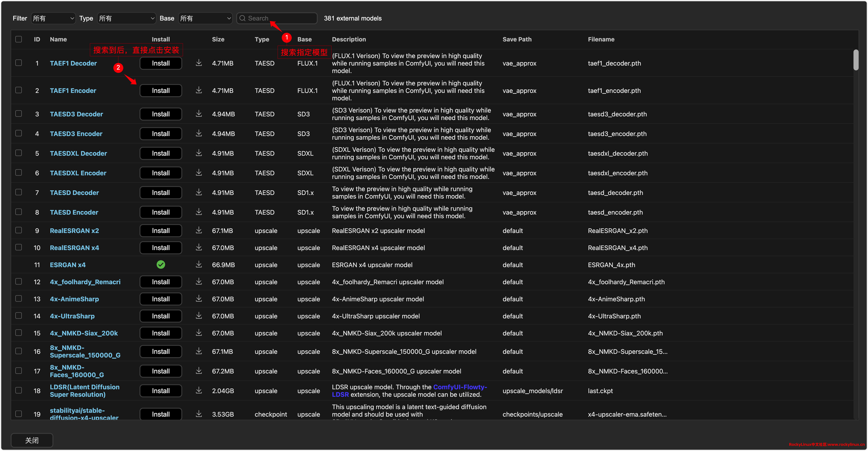Click download icon for TAEF1 Decoder
This screenshot has width=868, height=451.
click(x=199, y=63)
